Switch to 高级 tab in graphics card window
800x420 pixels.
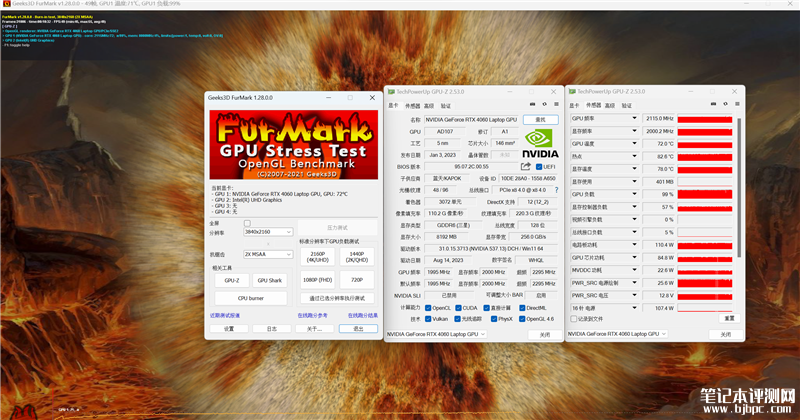pos(429,106)
